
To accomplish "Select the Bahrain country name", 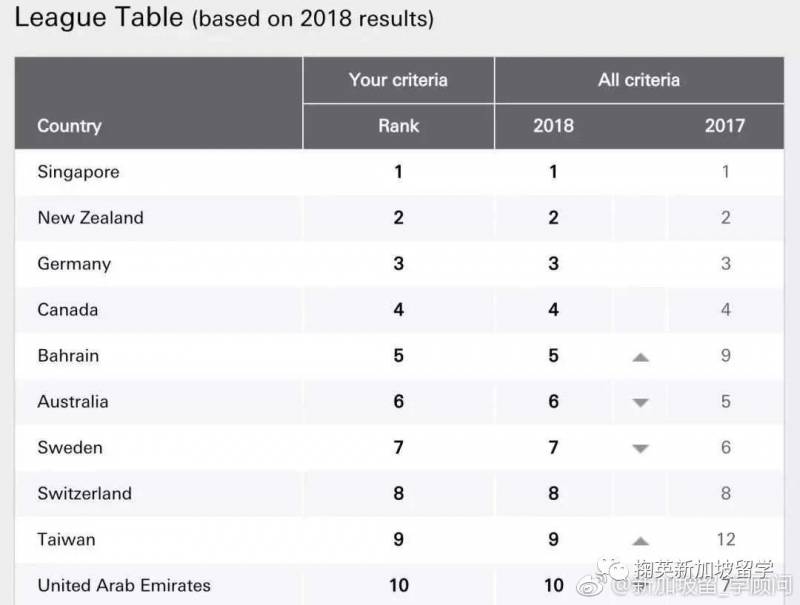I will [x=68, y=356].
